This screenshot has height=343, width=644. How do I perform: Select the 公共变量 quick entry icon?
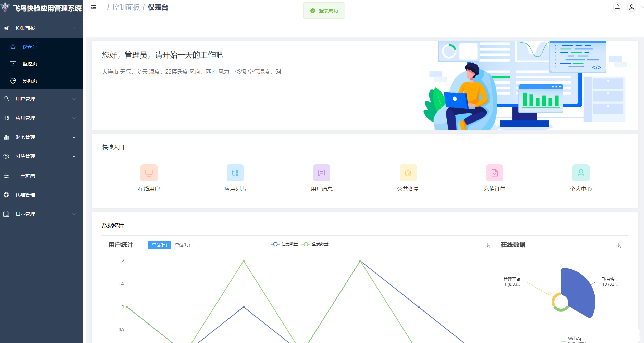[x=408, y=173]
